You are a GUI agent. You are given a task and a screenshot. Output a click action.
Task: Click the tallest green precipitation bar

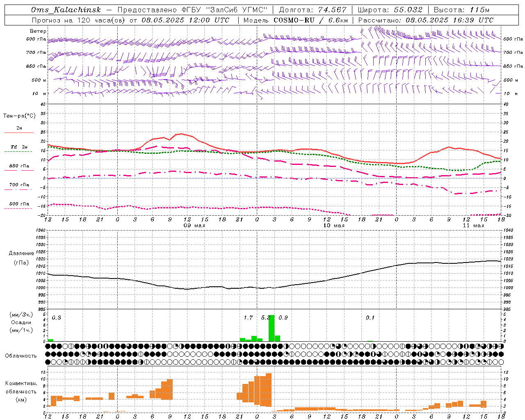click(272, 328)
